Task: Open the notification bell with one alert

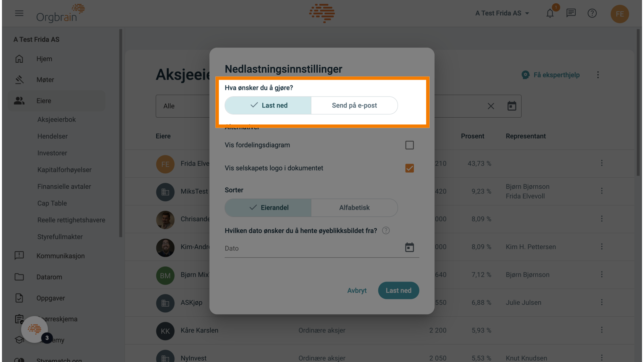Action: point(550,13)
